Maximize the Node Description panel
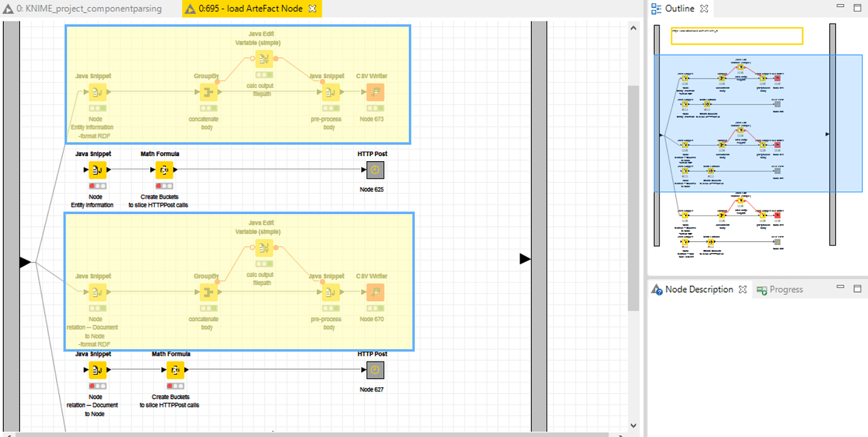This screenshot has height=437, width=868. (x=857, y=288)
